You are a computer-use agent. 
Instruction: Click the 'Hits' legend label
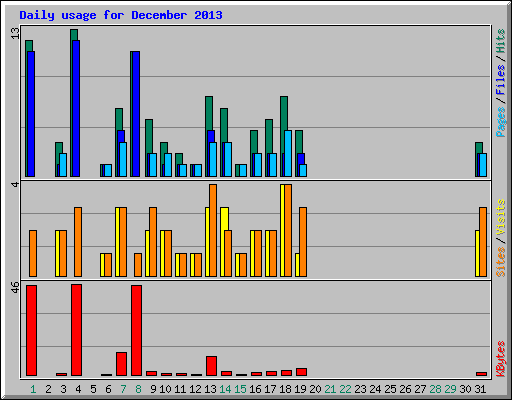[x=501, y=41]
